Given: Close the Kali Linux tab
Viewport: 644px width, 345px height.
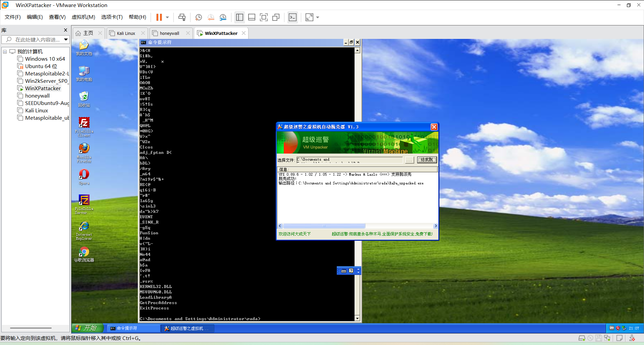Looking at the screenshot, I should point(143,33).
